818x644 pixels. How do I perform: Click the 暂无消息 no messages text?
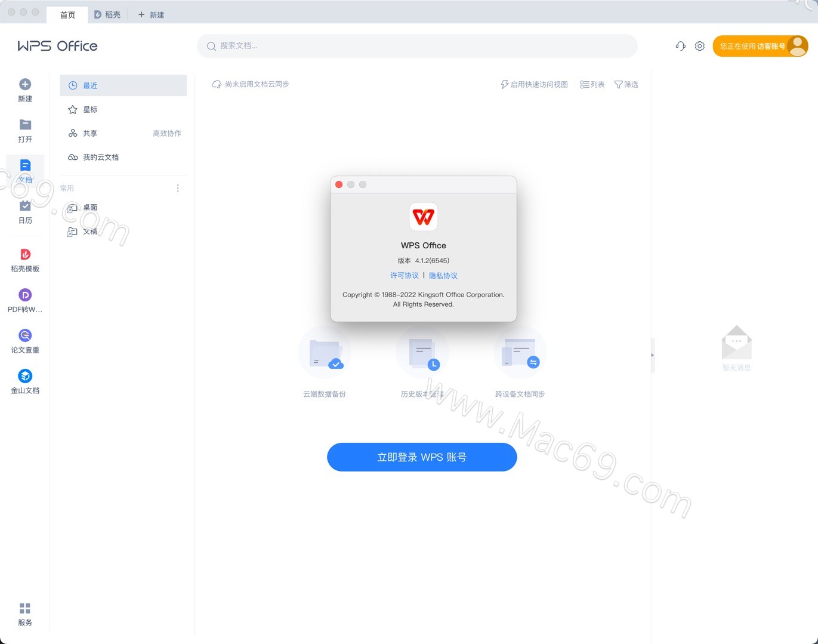736,368
